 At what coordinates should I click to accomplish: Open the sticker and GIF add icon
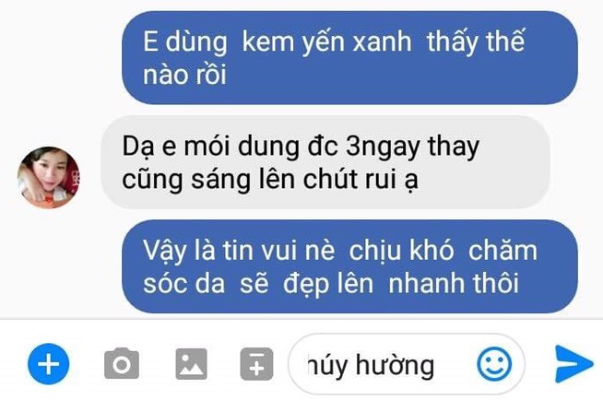coord(257,364)
